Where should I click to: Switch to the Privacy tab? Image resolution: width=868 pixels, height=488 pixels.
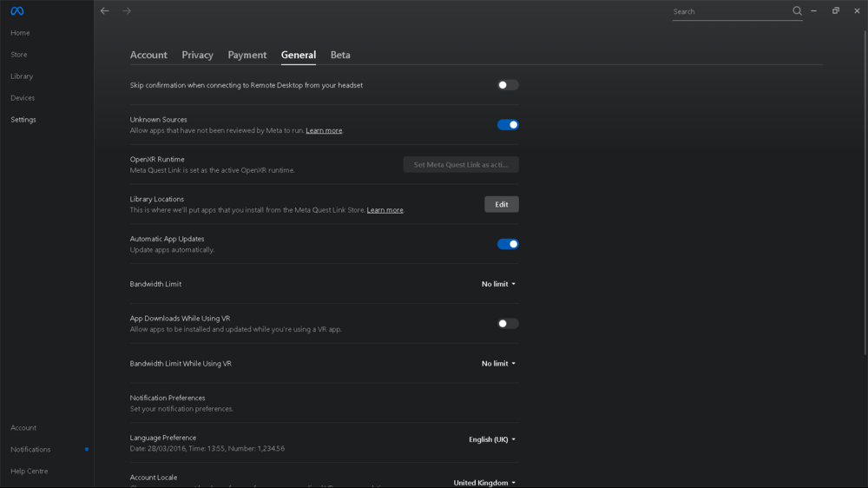pyautogui.click(x=197, y=55)
